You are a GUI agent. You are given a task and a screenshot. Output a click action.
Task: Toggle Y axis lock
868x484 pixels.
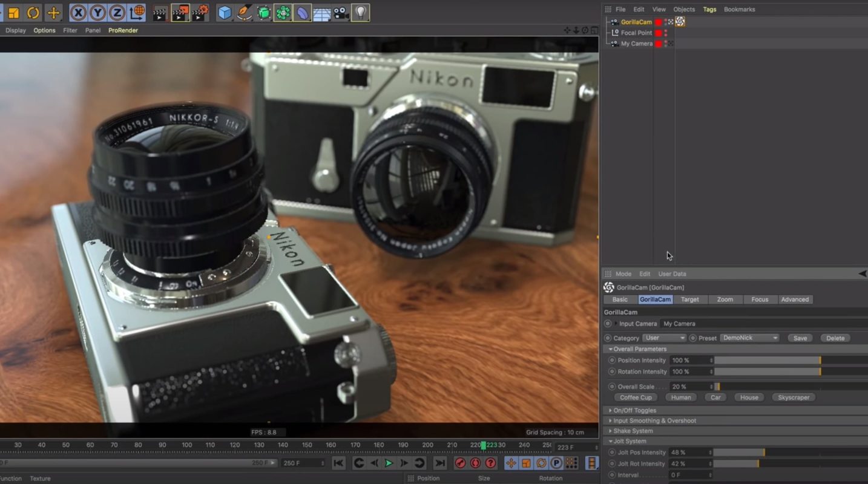[97, 12]
